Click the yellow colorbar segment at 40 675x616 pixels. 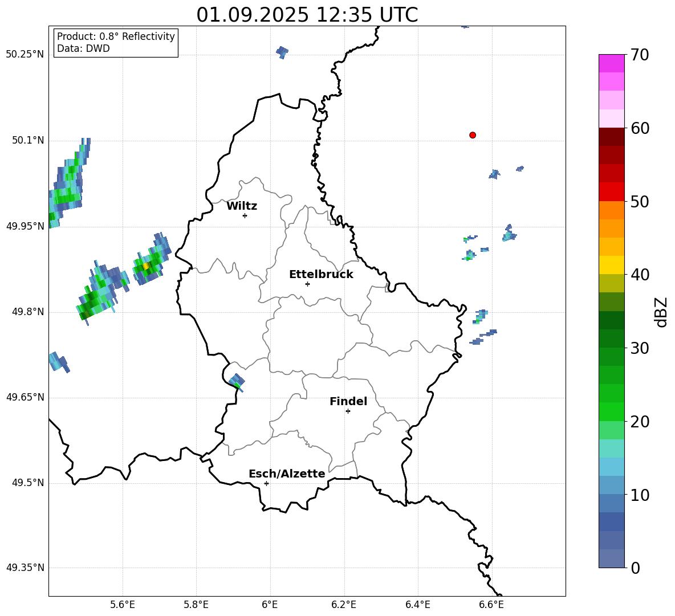611,265
